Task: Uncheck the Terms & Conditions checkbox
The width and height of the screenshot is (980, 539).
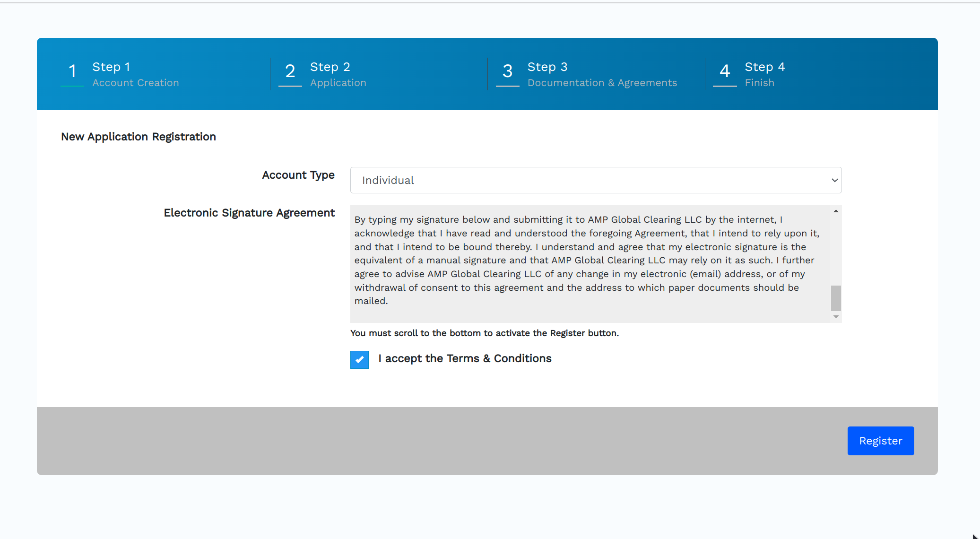Action: click(x=359, y=359)
